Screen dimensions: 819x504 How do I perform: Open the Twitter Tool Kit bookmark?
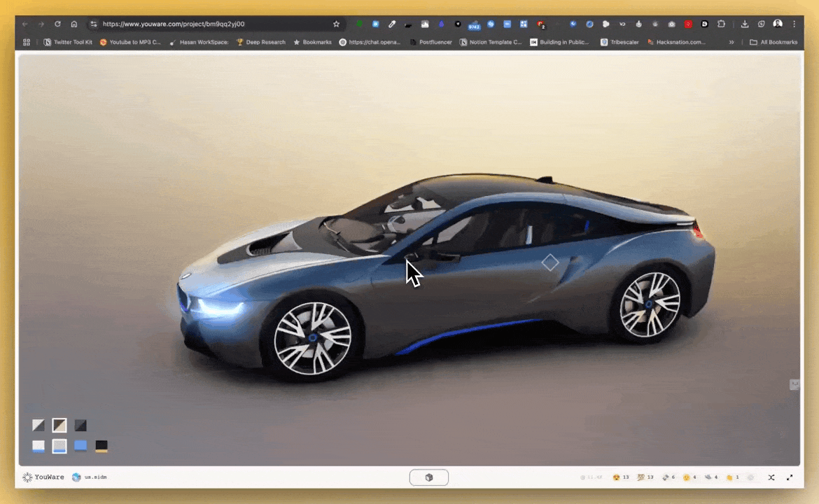click(68, 42)
